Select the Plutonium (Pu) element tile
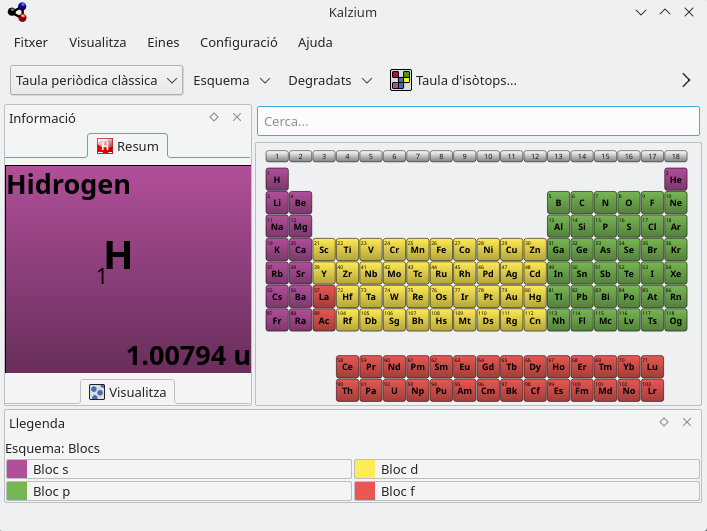This screenshot has height=531, width=707. pos(441,390)
